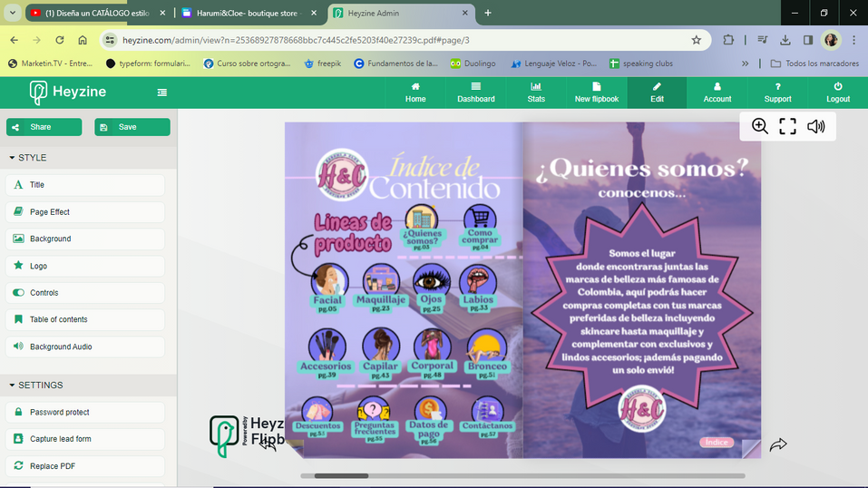This screenshot has height=488, width=868.
Task: Open the Background Audio option
Action: tap(86, 346)
